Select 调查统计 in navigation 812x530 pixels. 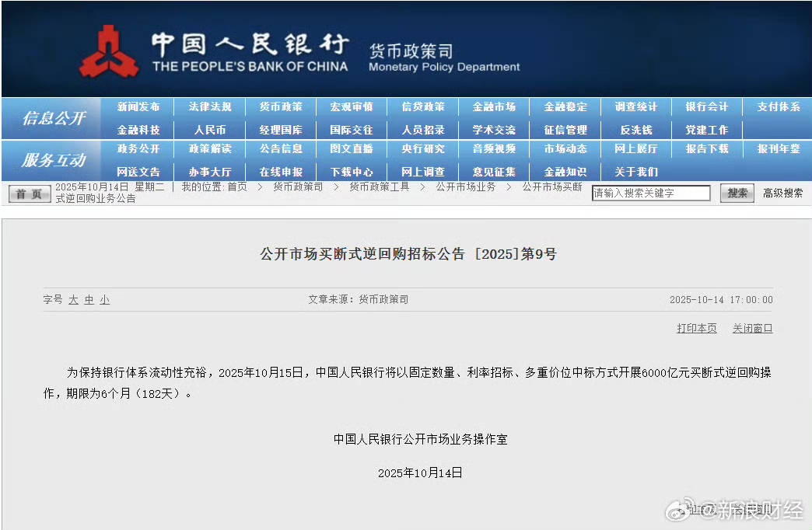coord(636,106)
